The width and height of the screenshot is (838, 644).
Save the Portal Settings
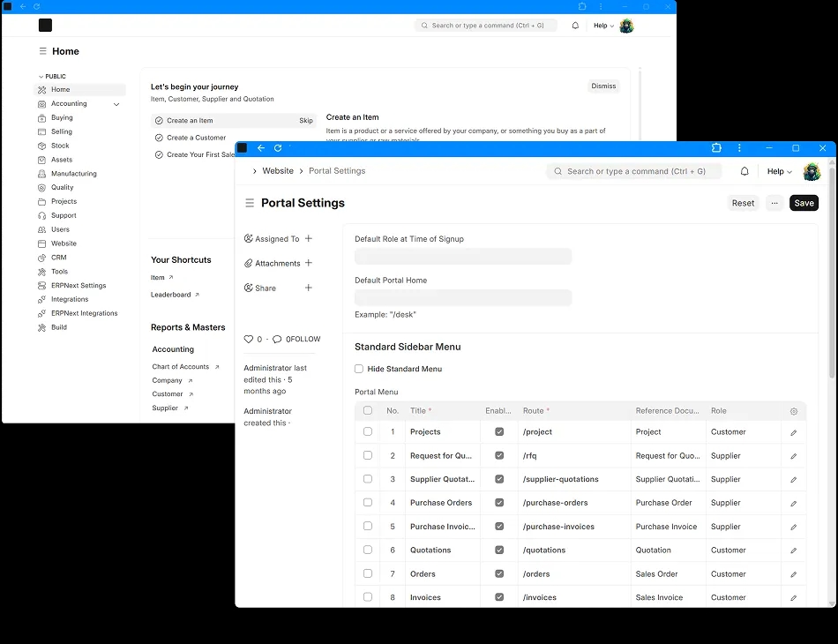[x=804, y=203]
